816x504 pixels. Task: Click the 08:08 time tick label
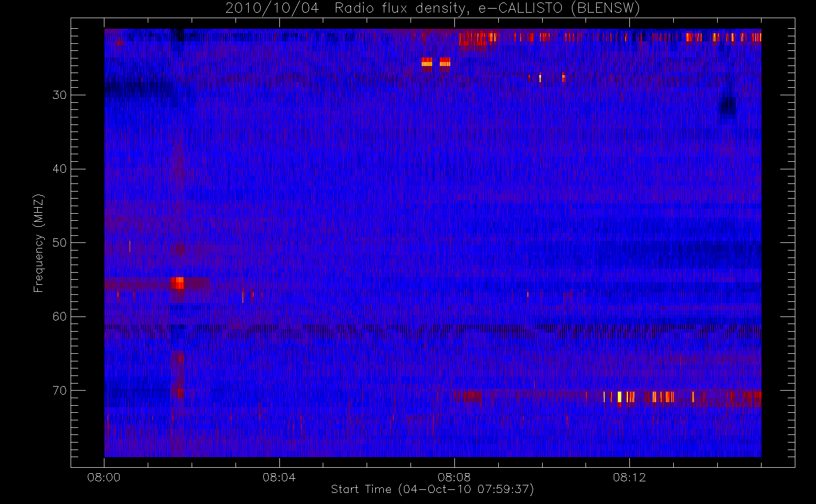[454, 477]
